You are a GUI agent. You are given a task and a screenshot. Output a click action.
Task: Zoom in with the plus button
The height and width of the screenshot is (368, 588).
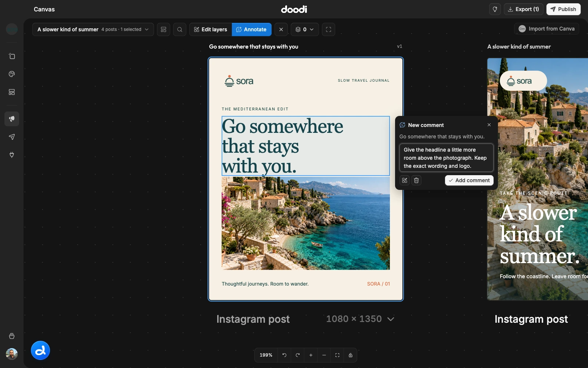311,355
